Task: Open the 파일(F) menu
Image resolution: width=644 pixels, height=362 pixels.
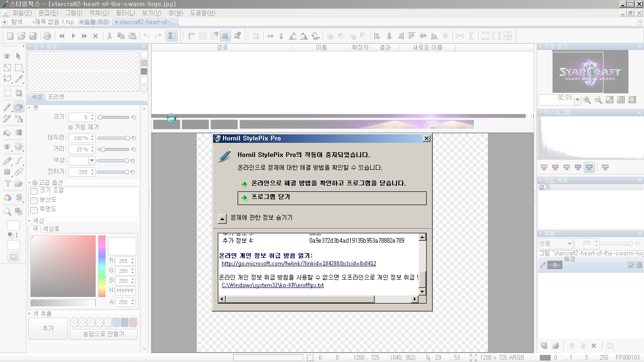Action: pyautogui.click(x=22, y=13)
